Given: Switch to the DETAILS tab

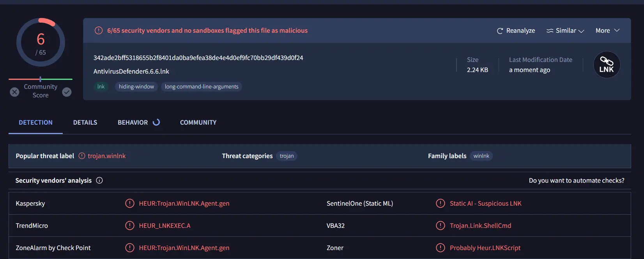Looking at the screenshot, I should point(85,122).
